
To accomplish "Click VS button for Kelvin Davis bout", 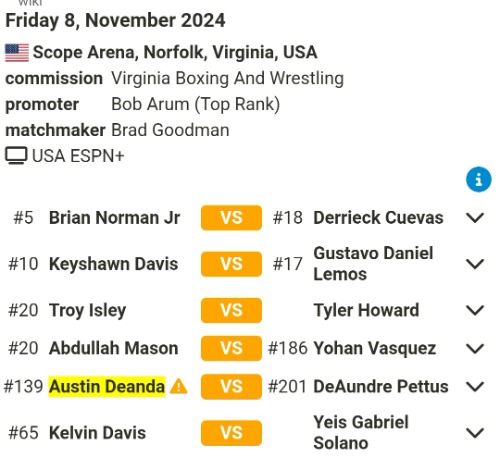I will [x=231, y=433].
